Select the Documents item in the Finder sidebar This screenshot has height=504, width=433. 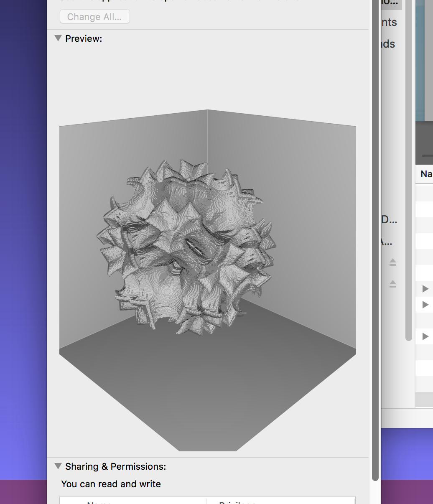coord(391,22)
